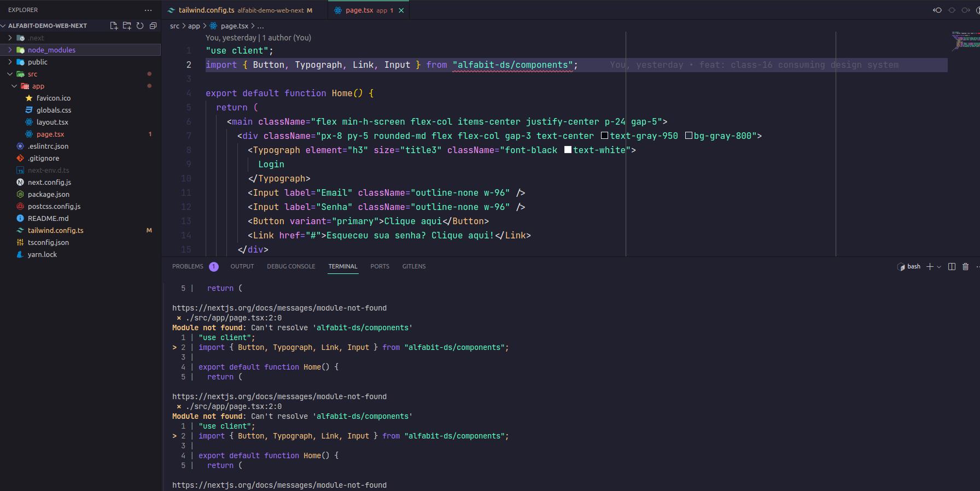
Task: Open tailwind.config.ts in the file tree
Action: click(80, 230)
